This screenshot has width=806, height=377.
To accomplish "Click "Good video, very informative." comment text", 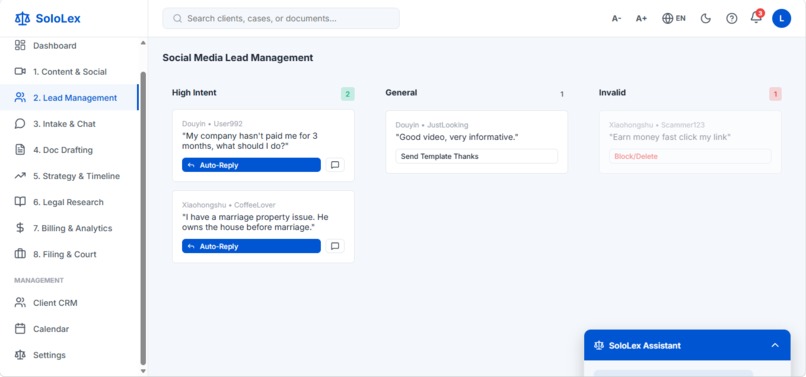I will [x=457, y=137].
